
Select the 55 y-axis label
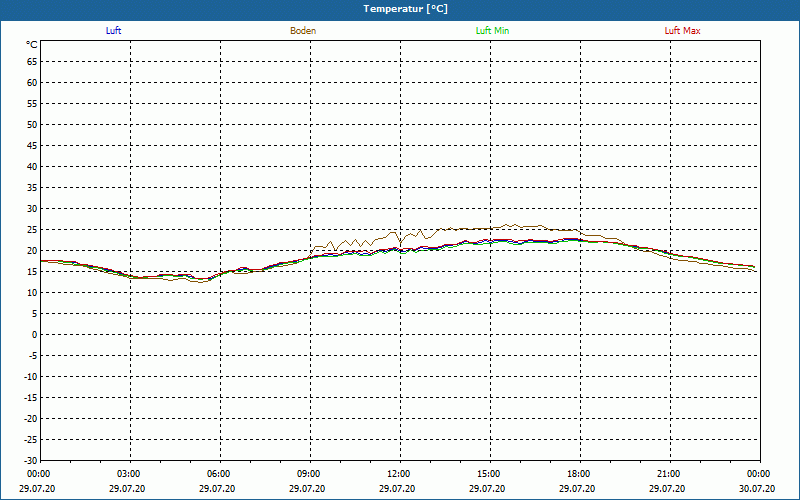[x=32, y=104]
